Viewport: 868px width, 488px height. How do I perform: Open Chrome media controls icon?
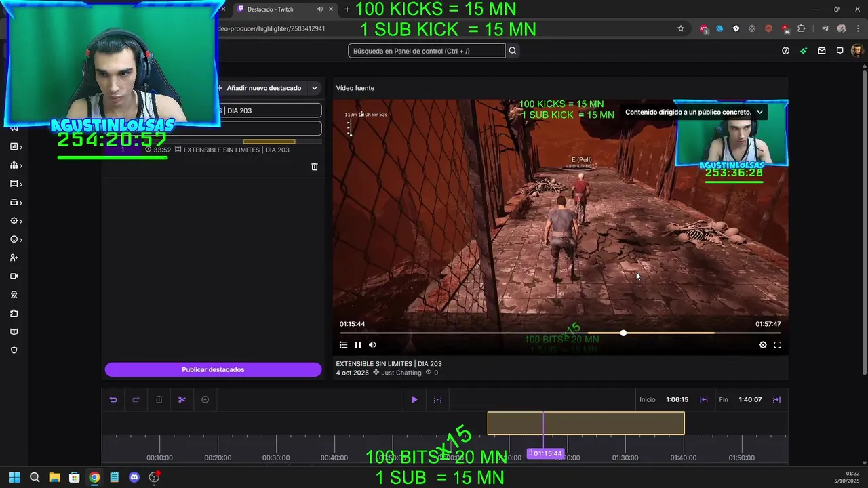pos(825,28)
